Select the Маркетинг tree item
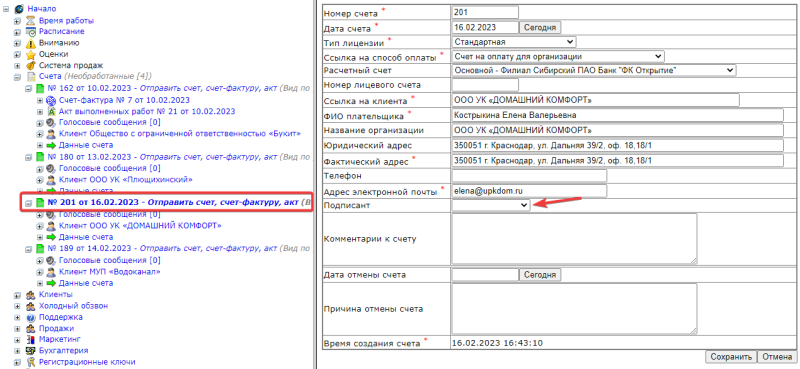Image resolution: width=800 pixels, height=369 pixels. (60, 339)
